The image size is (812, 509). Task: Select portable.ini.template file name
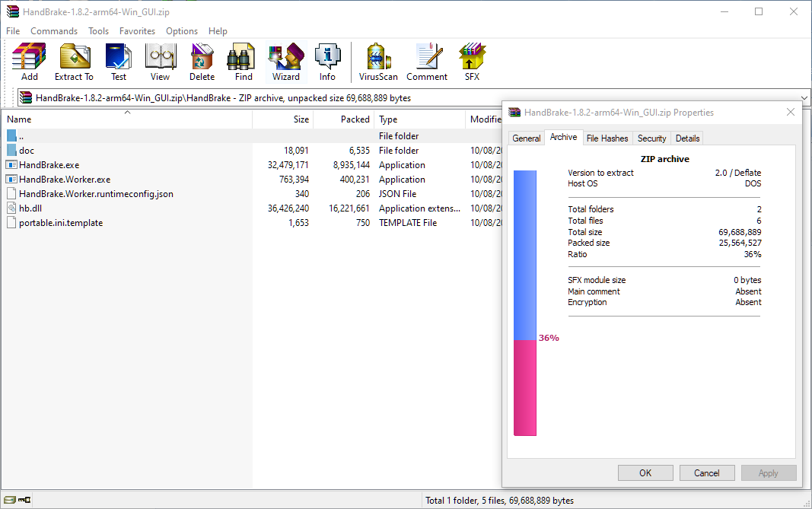click(x=61, y=223)
